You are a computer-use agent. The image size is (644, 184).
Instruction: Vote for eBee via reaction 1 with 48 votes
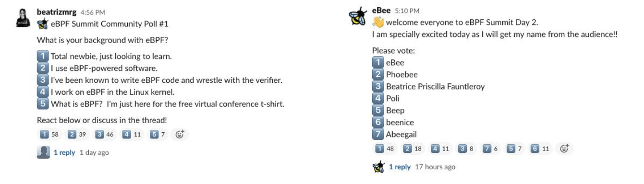385,149
